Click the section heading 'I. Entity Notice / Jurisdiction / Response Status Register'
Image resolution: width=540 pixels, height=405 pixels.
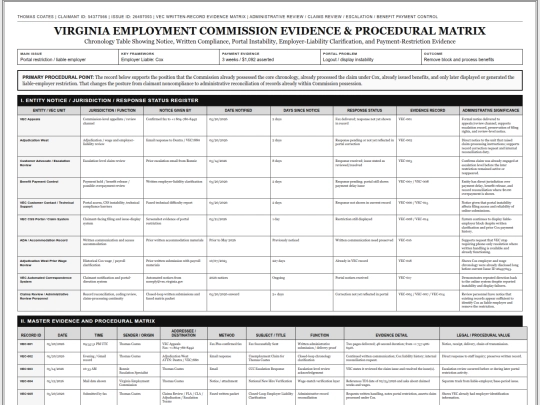pyautogui.click(x=109, y=101)
